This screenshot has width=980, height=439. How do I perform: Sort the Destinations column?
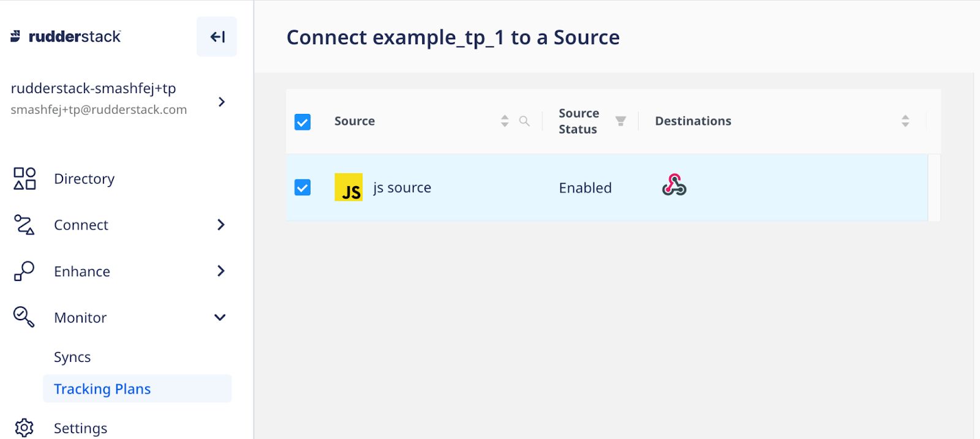click(x=905, y=121)
